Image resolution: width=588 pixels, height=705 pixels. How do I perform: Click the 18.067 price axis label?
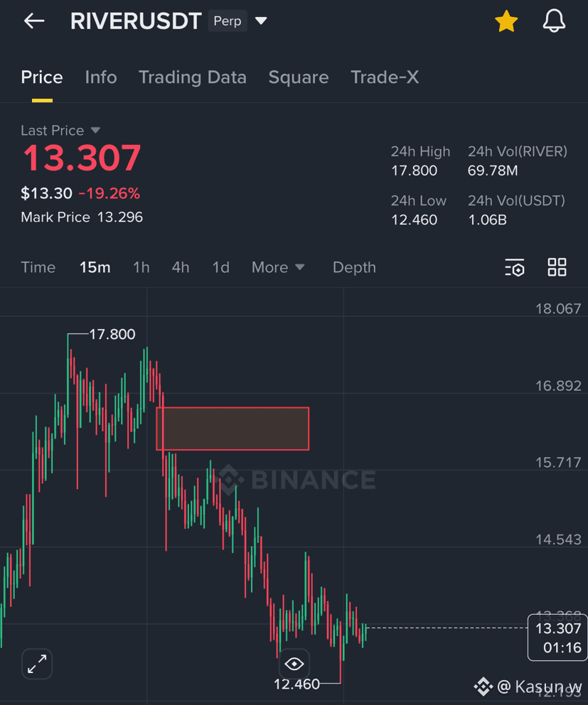558,309
